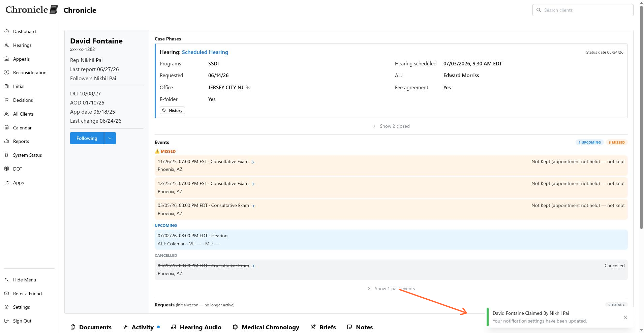Click the Following button

coord(87,138)
